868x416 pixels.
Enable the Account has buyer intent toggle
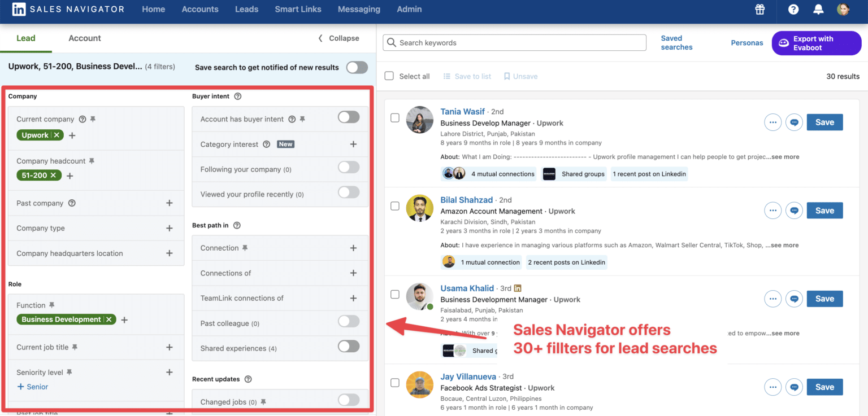click(x=349, y=116)
